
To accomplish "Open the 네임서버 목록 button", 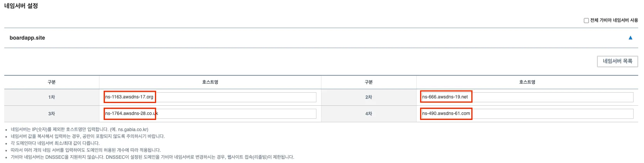I will 617,61.
